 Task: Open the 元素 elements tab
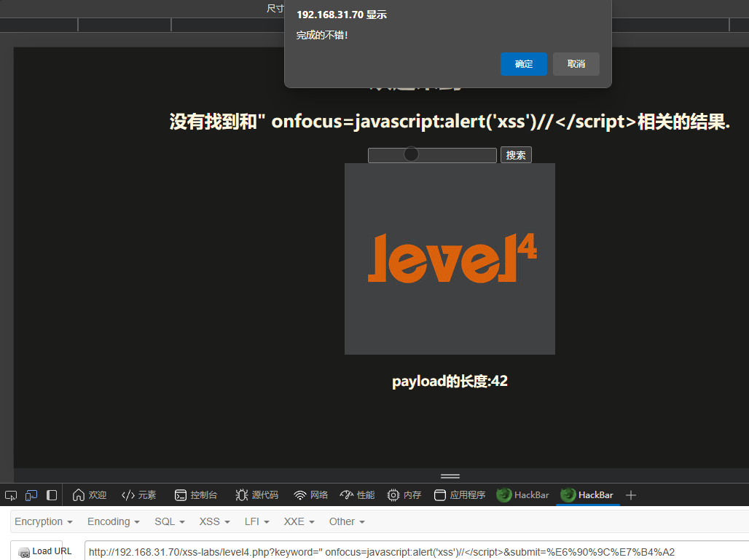pyautogui.click(x=138, y=495)
